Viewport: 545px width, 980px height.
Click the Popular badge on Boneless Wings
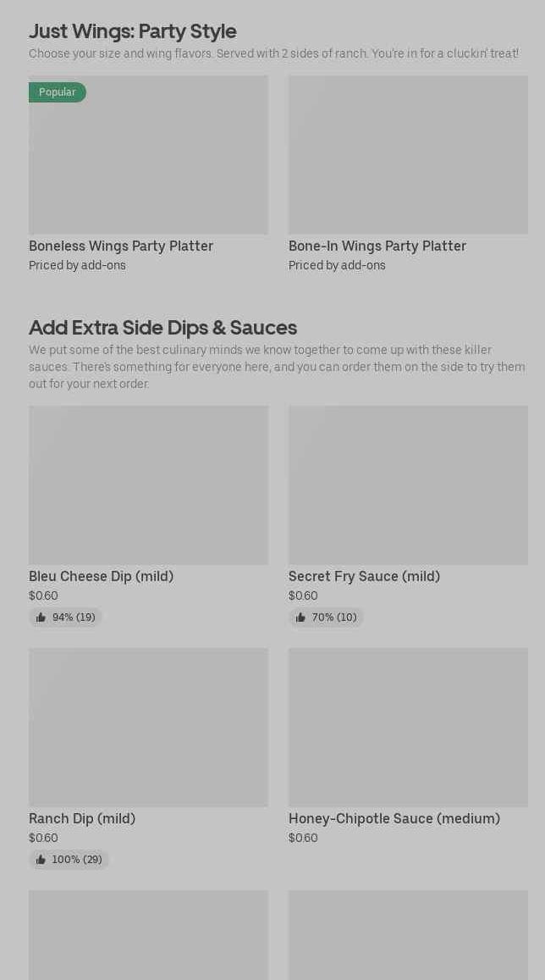click(58, 92)
